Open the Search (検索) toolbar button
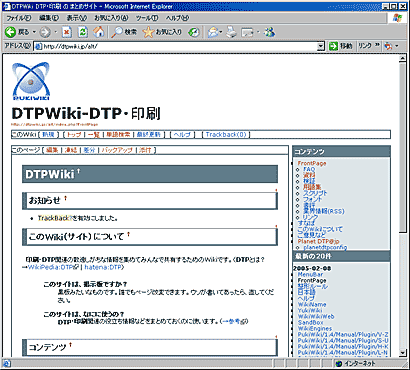 124,32
